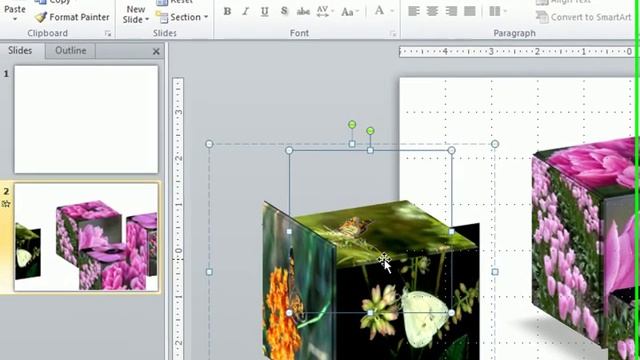Toggle text Shadow effect

[284, 11]
